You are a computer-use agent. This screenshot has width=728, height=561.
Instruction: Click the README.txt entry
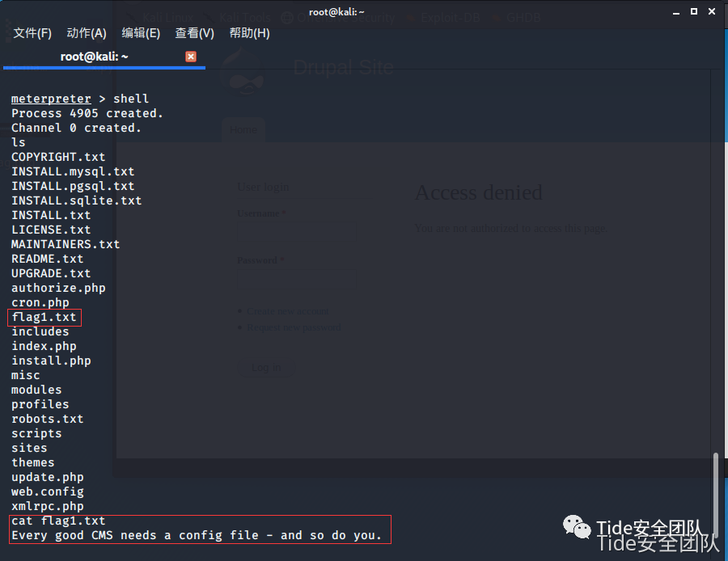coord(48,259)
